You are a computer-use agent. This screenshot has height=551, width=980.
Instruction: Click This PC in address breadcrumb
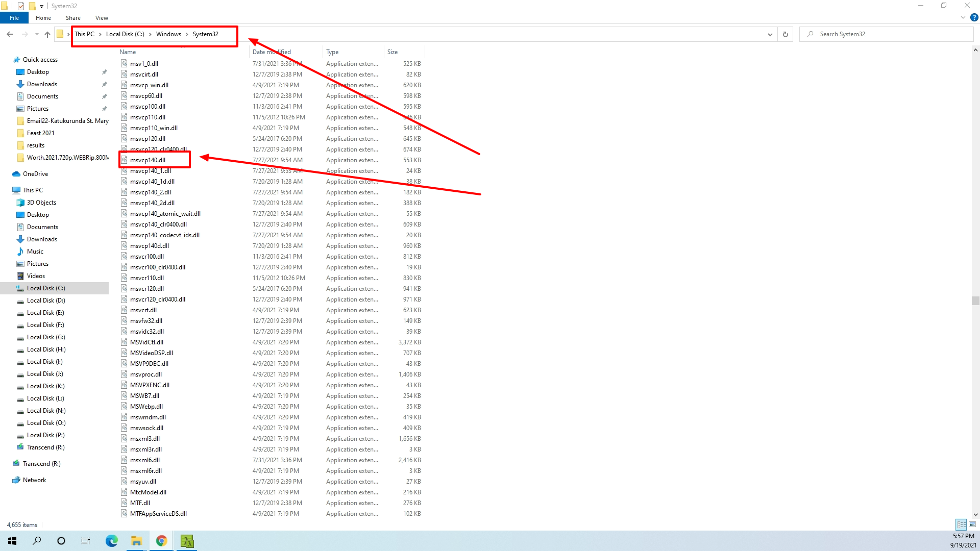point(84,34)
